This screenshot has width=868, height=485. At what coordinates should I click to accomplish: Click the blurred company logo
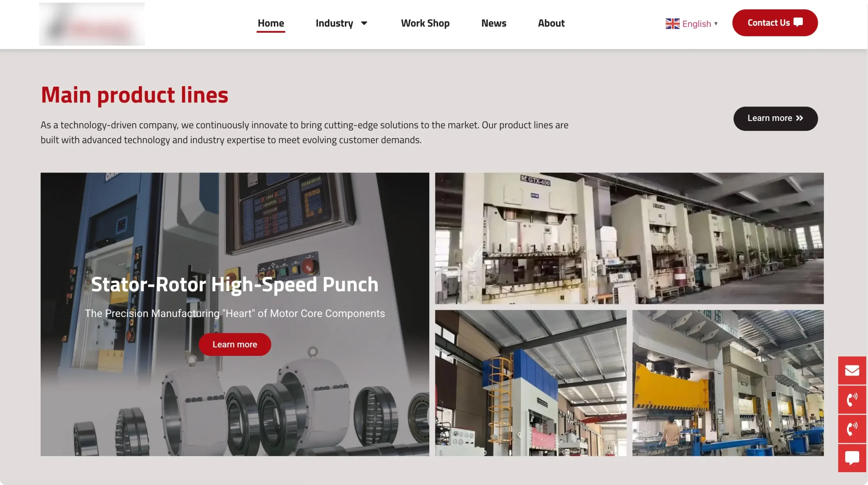(x=92, y=24)
